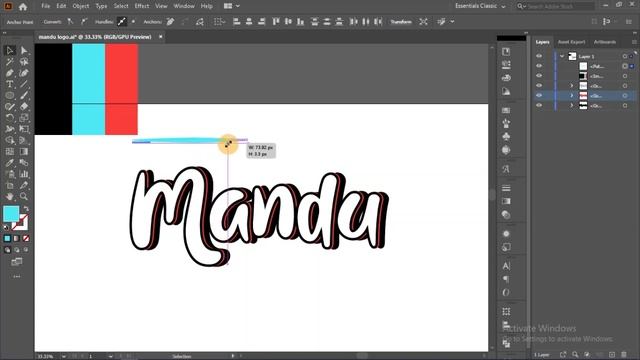Screen dimensions: 640x360
Task: Click Search Adobe Stock field
Action: pyautogui.click(x=555, y=6)
